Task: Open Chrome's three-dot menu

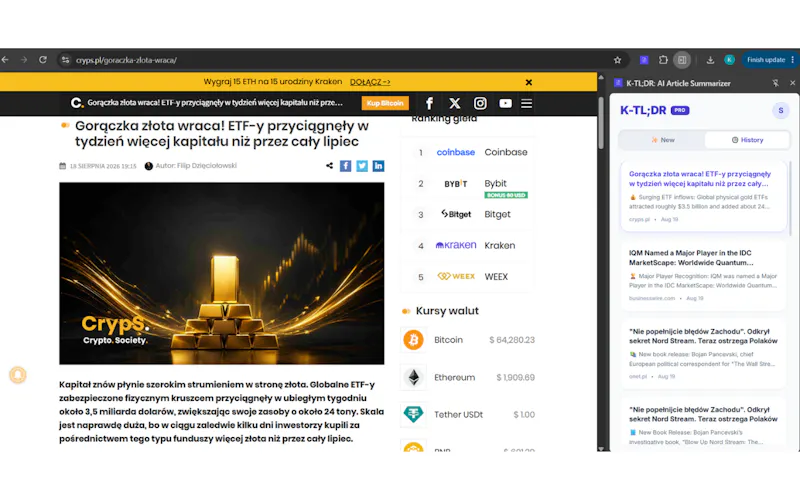Action: click(x=792, y=60)
